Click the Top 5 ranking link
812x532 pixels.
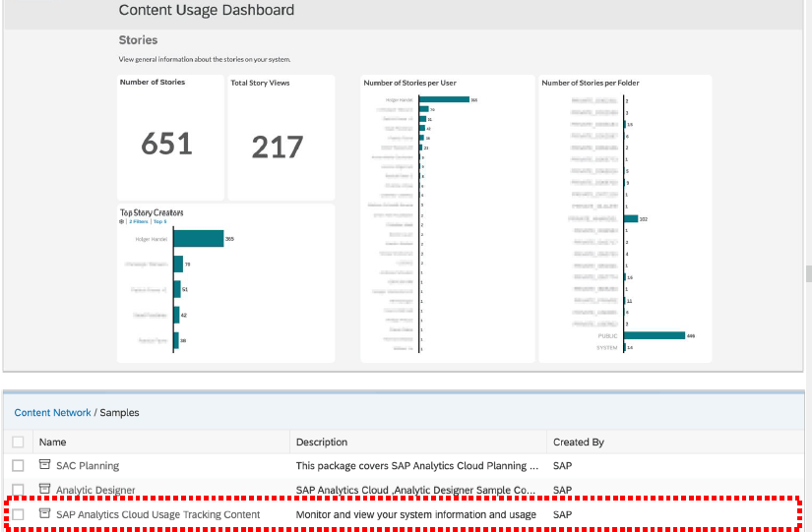tap(158, 222)
